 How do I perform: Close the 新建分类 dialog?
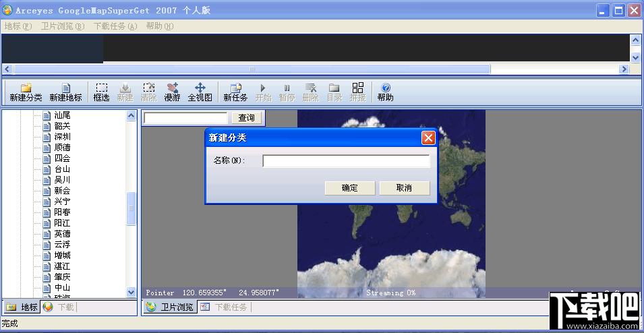(x=428, y=138)
